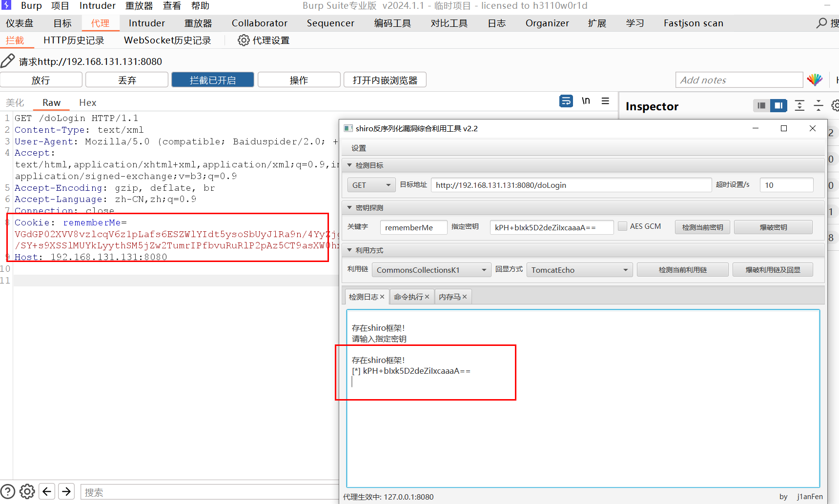This screenshot has width=839, height=504.
Task: Maximize the shiro tool window
Action: point(784,128)
